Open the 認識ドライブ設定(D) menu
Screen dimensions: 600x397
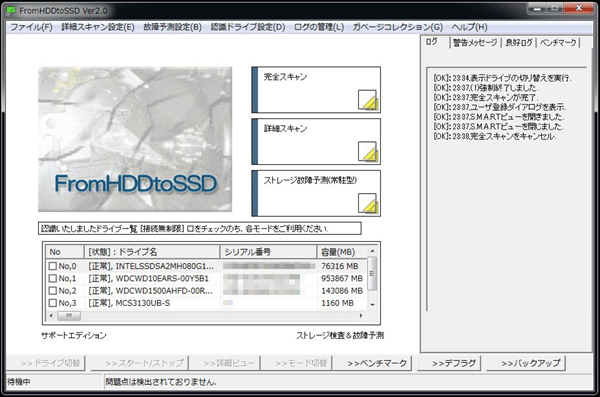[x=248, y=27]
